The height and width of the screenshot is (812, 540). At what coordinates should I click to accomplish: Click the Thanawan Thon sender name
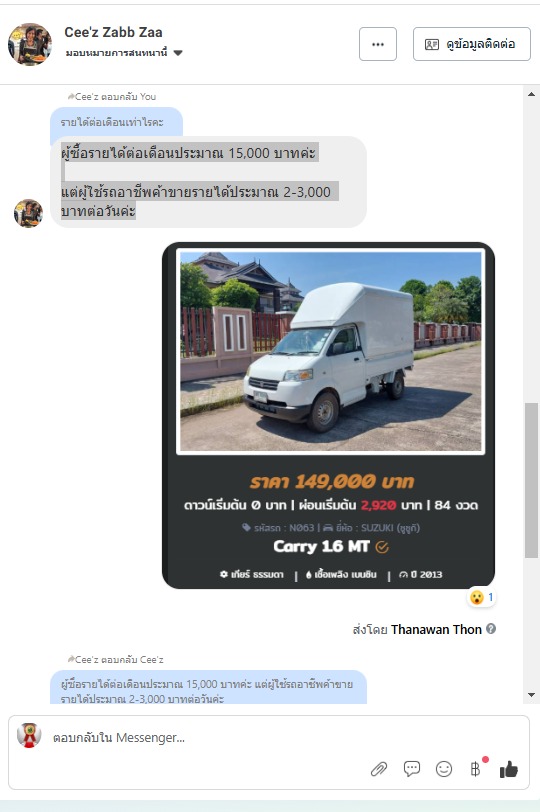pyautogui.click(x=436, y=629)
